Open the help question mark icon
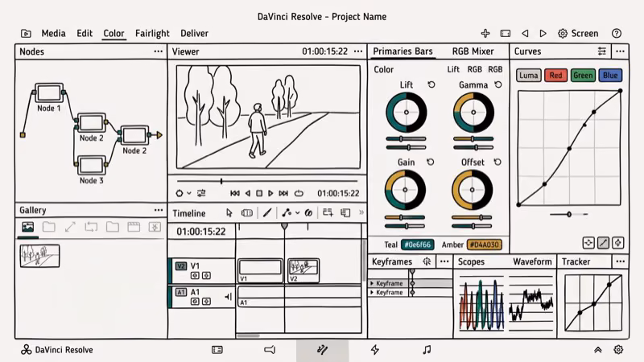This screenshot has height=362, width=644. coord(617,33)
